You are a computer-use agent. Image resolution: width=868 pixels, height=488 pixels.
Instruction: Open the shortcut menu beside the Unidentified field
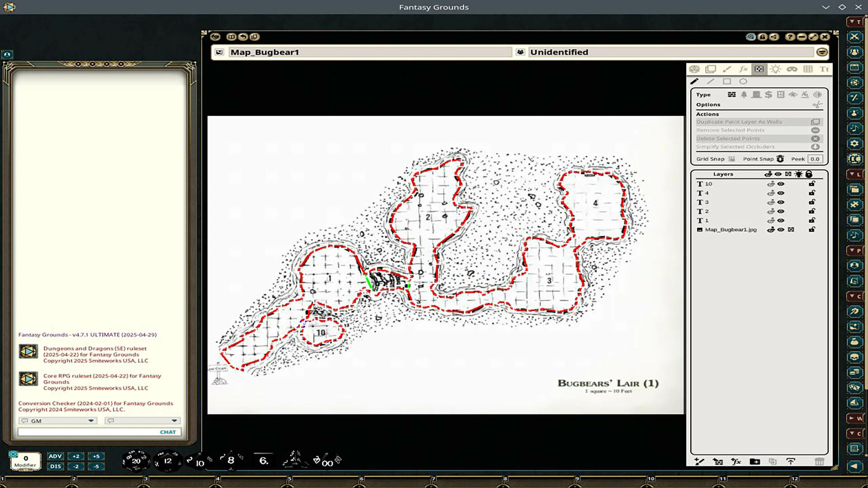tap(822, 52)
